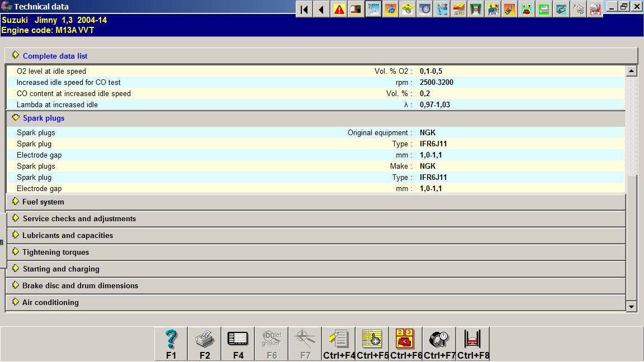Click the scrollbar down arrow
This screenshot has width=644, height=362.
[x=632, y=306]
